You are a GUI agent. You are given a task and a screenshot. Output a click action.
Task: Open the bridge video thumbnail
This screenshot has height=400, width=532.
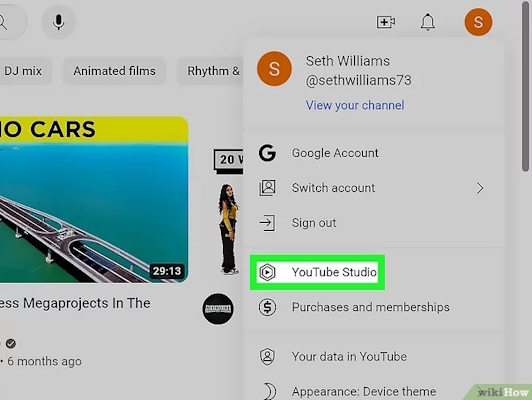click(x=94, y=199)
